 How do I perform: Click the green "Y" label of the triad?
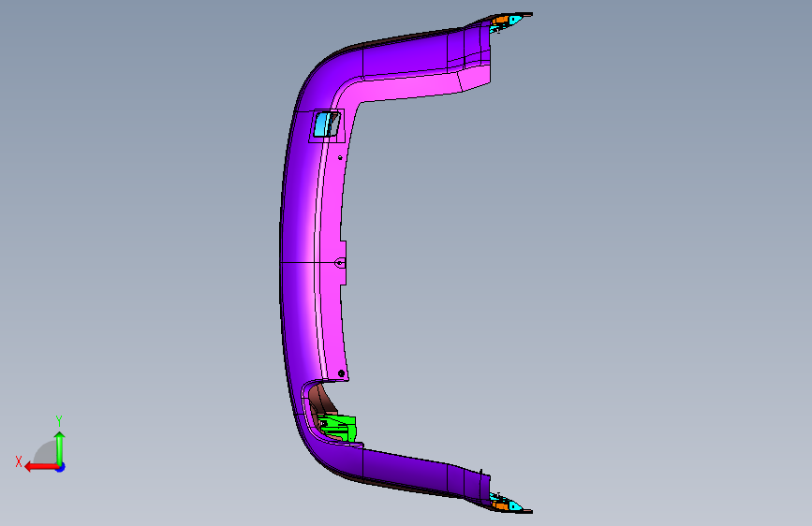[59, 421]
